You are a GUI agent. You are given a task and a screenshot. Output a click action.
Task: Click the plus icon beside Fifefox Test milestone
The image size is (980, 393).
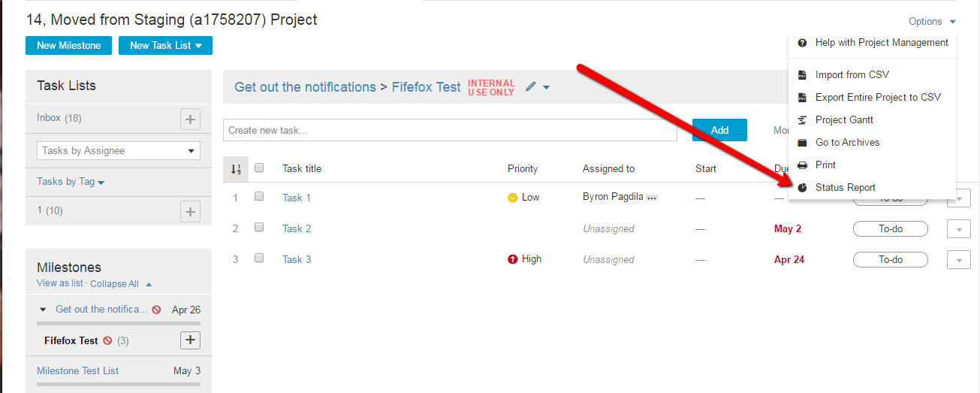(190, 340)
